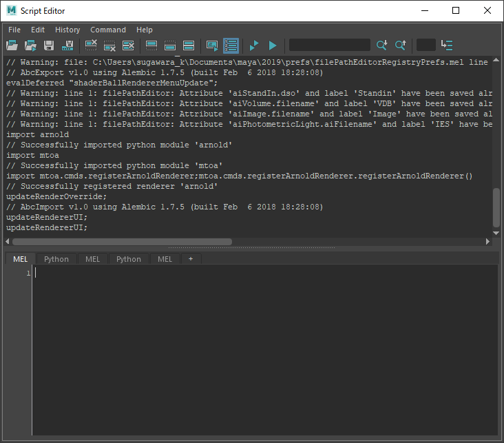Click history pane scroll up arrow
Image resolution: width=504 pixels, height=443 pixels.
pyautogui.click(x=496, y=60)
